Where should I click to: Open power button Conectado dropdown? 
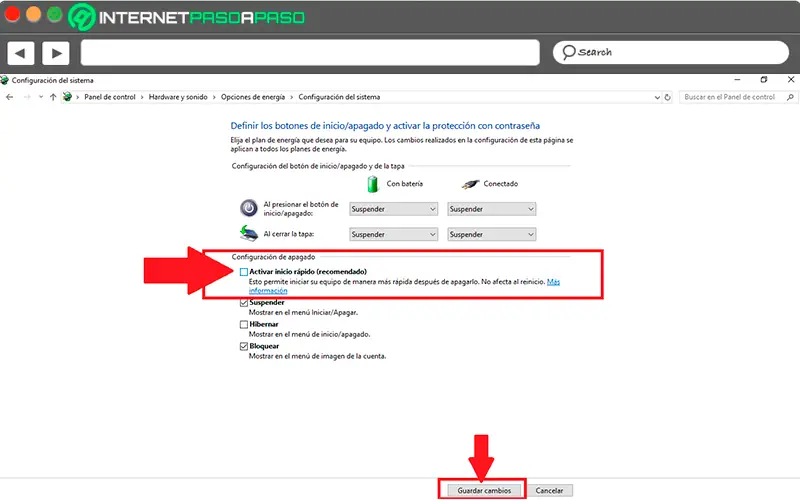[491, 209]
